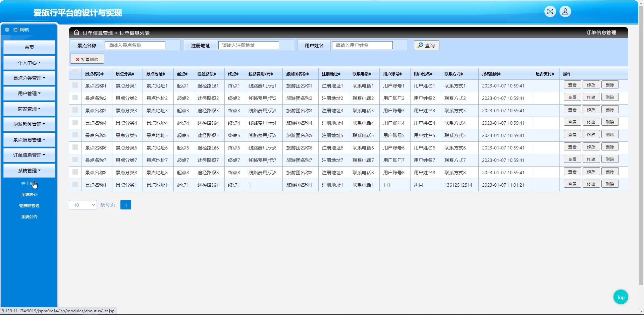Check the row checkbox for 景点名称8
This screenshot has height=315, width=644.
(75, 172)
